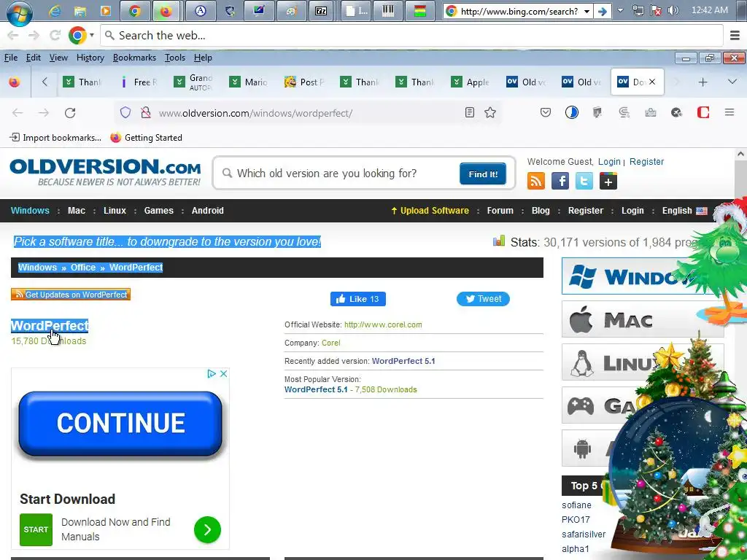The height and width of the screenshot is (560, 747).
Task: Click the Twitter icon in header
Action: pos(584,182)
